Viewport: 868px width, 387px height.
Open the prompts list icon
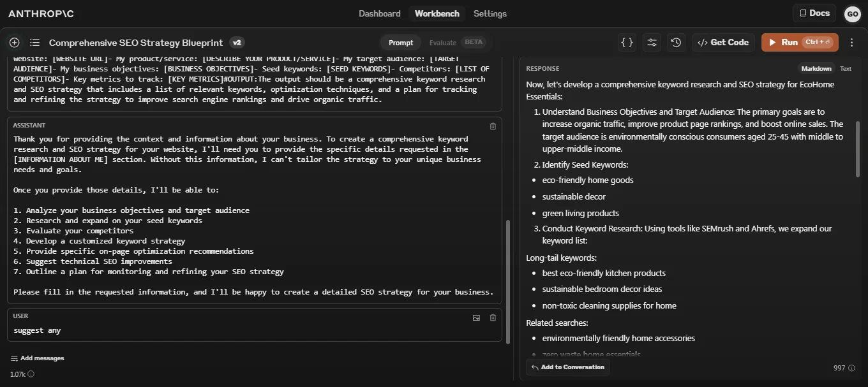34,43
